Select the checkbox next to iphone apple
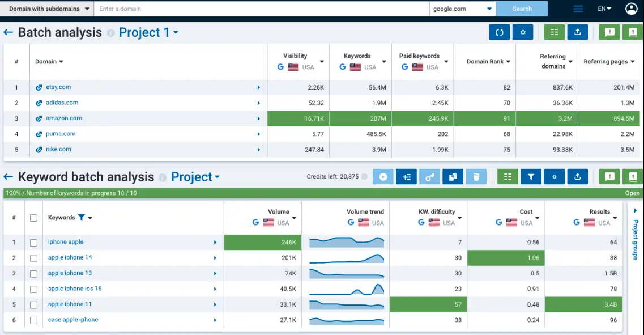This screenshot has width=644, height=335. [33, 241]
